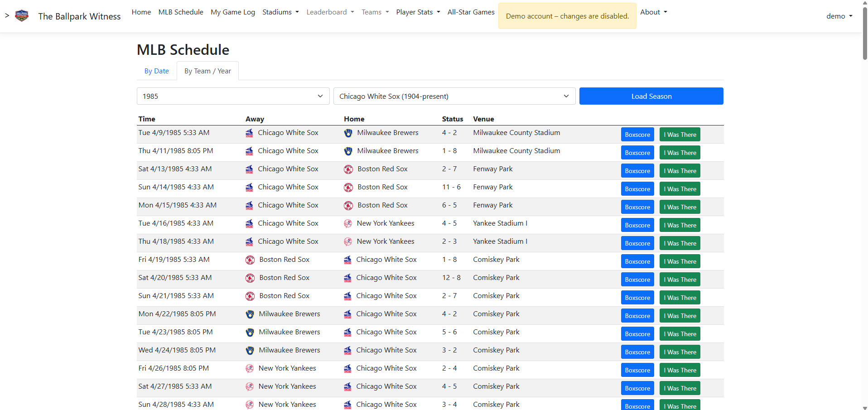
Task: Click The Ballpark Witness logo icon
Action: coord(22,16)
